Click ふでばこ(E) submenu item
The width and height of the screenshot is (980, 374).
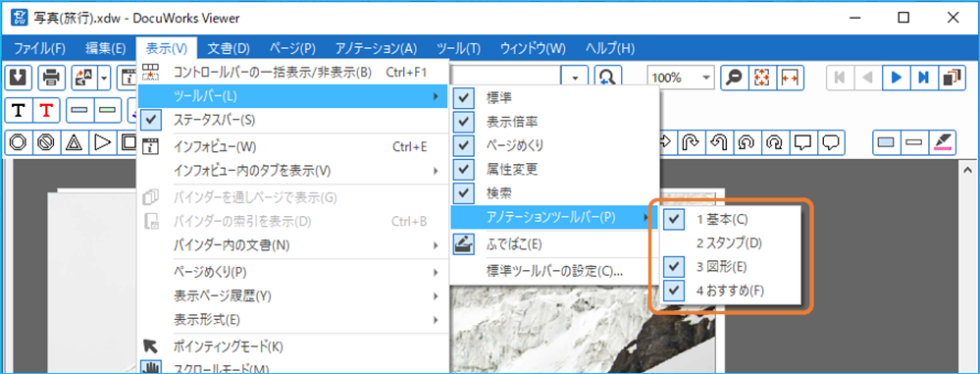coord(554,243)
